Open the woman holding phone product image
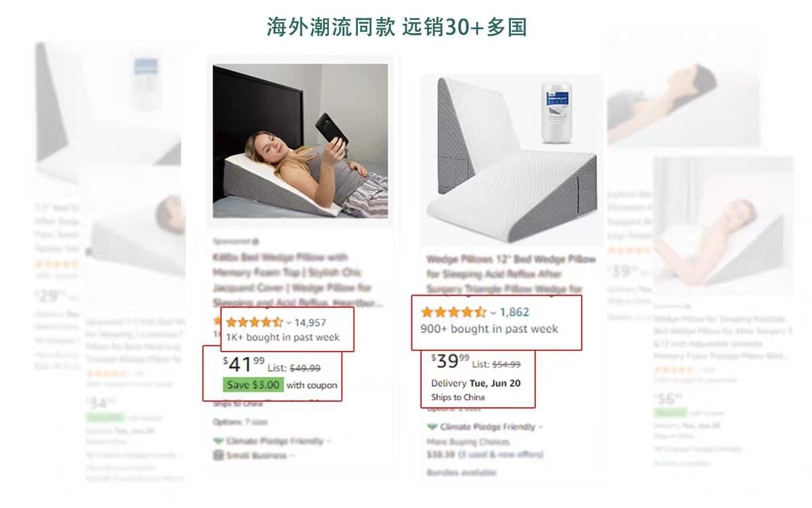 click(x=300, y=141)
